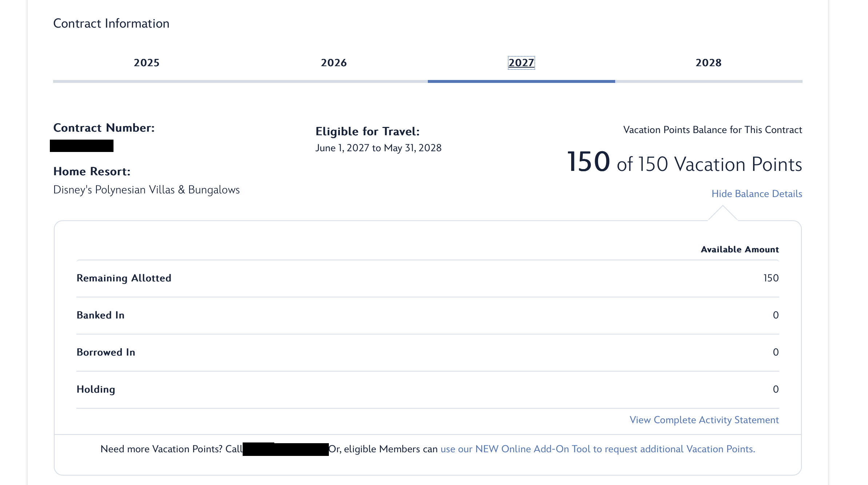Go to the 2028 tab
Screen dimensions: 868x485
[x=708, y=63]
